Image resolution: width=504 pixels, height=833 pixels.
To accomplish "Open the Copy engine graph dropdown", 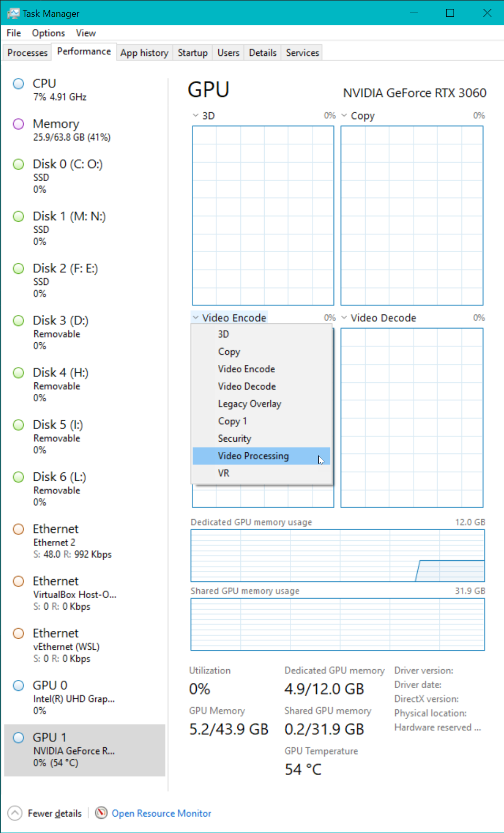I will pyautogui.click(x=345, y=116).
